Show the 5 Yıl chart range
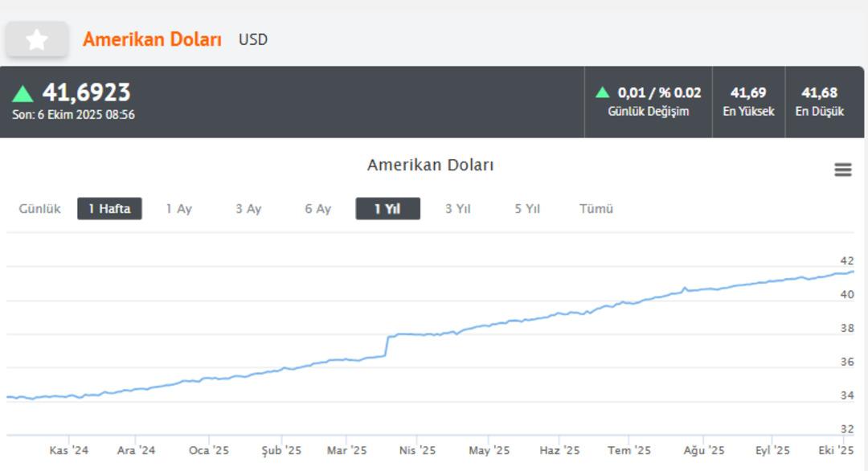 click(527, 209)
